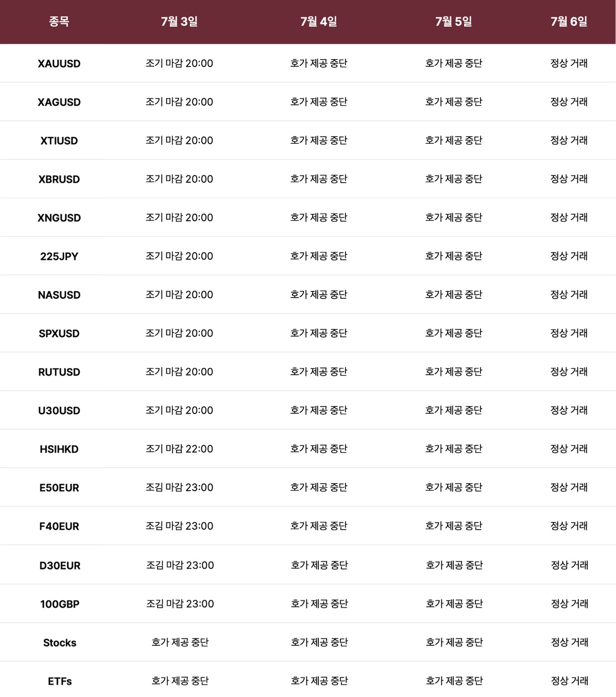Image resolution: width=616 pixels, height=697 pixels.
Task: Click the XTIUSD row label
Action: click(x=59, y=141)
